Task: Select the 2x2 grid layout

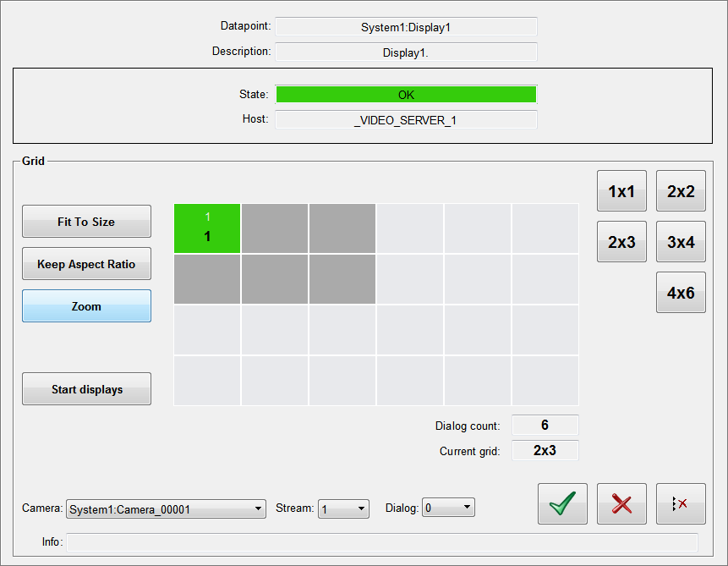Action: coord(681,191)
